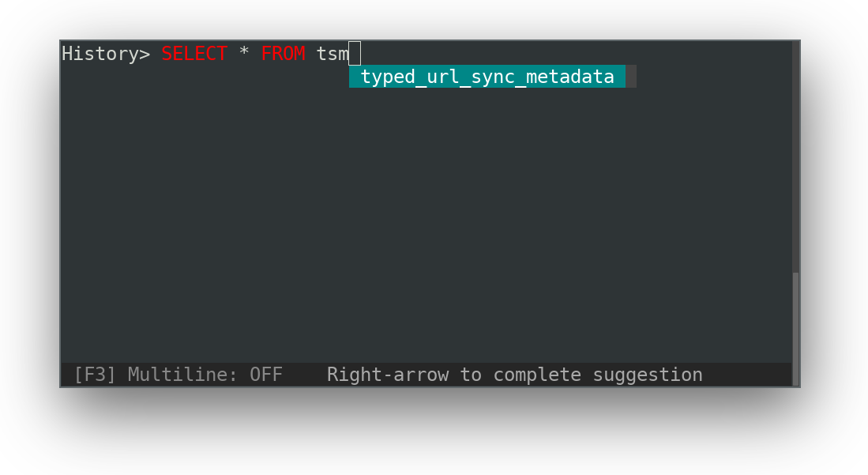Click the terminal window scrollbar thumb
Viewport: 868px width, 475px height.
coord(795,328)
